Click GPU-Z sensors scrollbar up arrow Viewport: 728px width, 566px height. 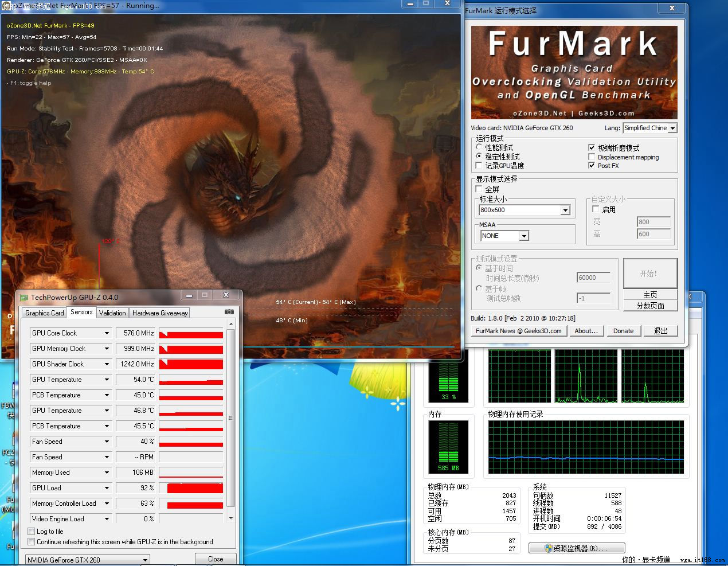(x=231, y=325)
